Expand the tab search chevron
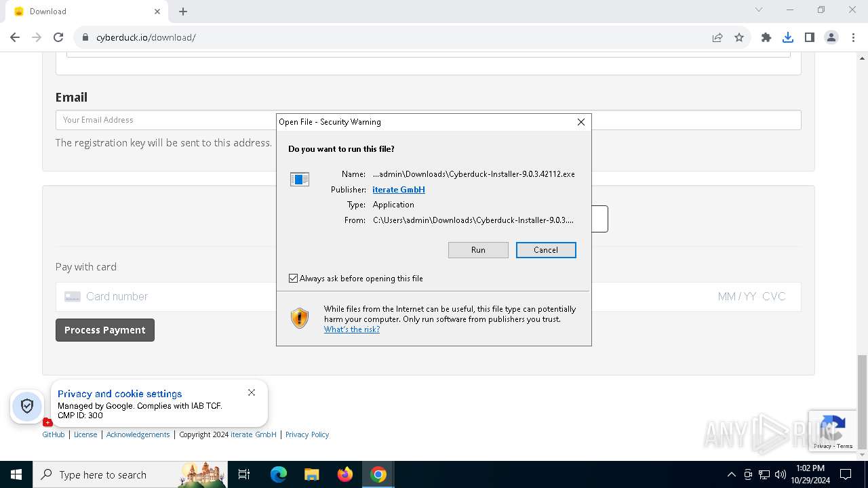 [x=759, y=10]
